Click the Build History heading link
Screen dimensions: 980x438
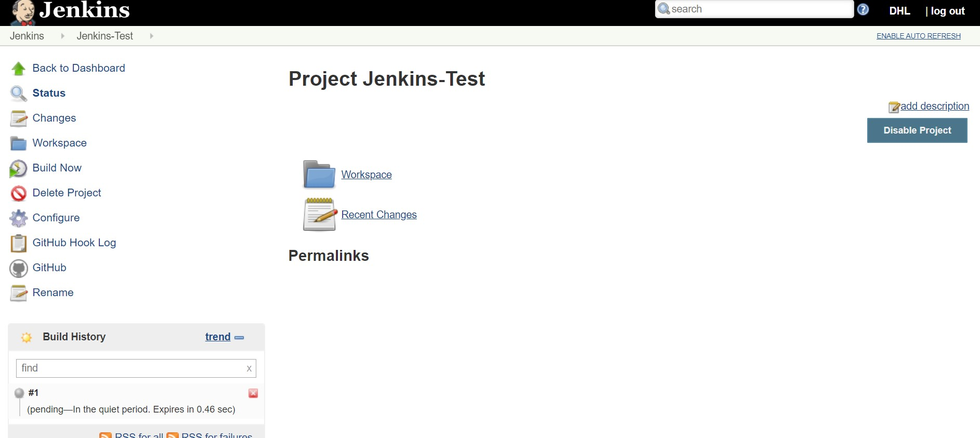[74, 337]
